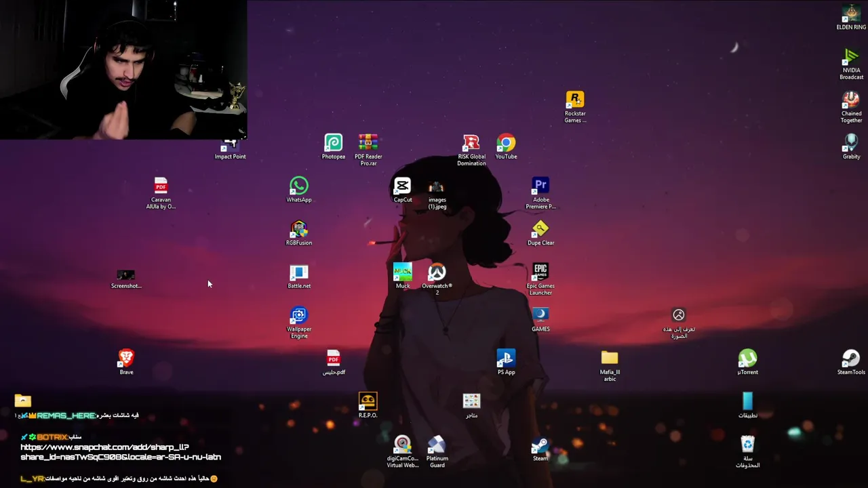Click the Grabity desktop icon
This screenshot has width=868, height=488.
click(851, 146)
